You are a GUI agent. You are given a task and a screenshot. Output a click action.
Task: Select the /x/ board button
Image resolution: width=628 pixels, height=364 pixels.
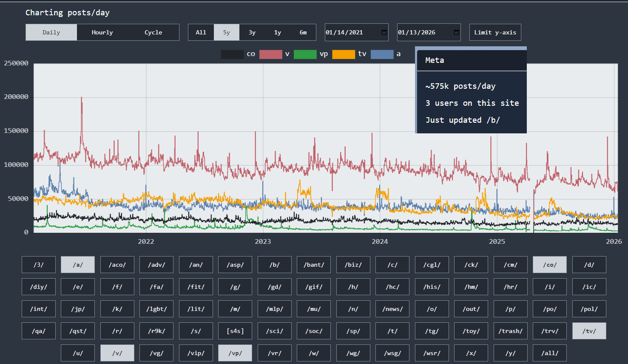(471, 353)
